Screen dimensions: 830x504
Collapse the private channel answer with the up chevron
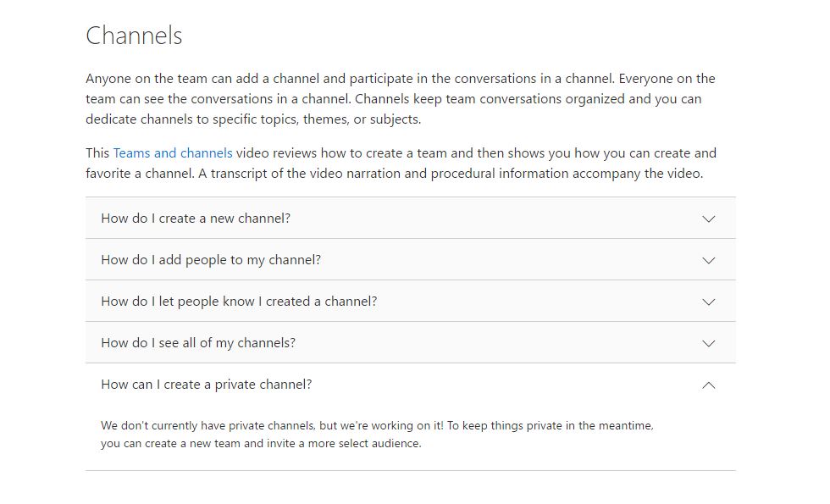pos(709,385)
